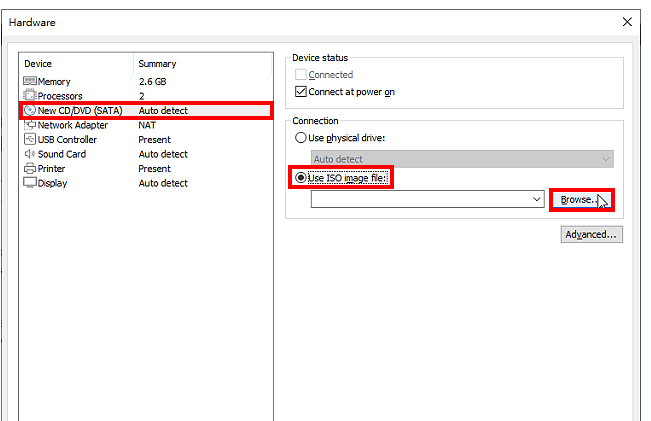Select the Printer device icon
Viewport: 651px width, 421px height.
pos(30,169)
